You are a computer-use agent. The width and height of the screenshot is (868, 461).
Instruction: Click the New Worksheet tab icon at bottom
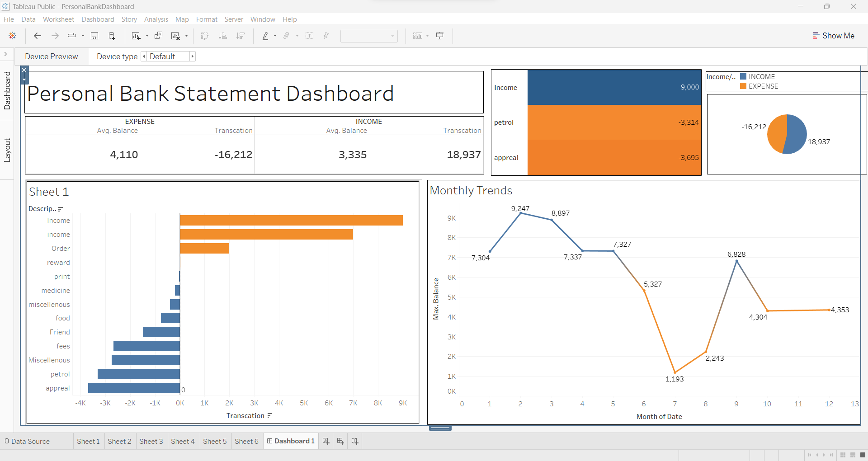coord(326,441)
